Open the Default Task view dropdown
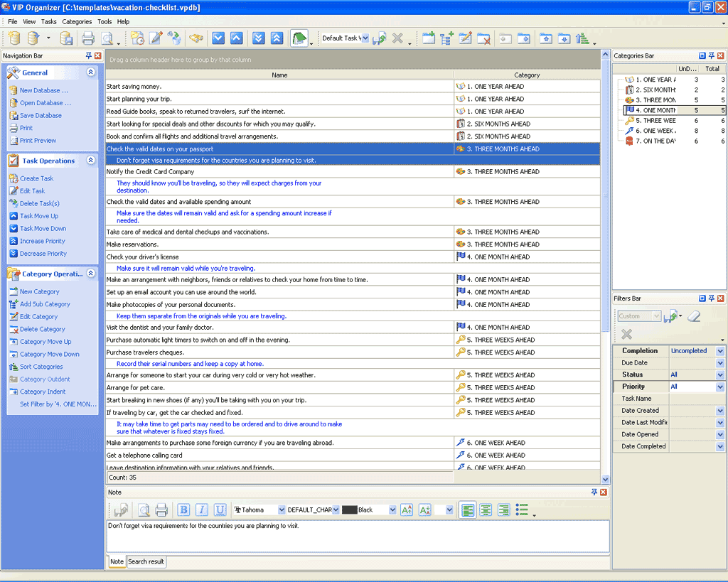The height and width of the screenshot is (582, 728). [365, 38]
